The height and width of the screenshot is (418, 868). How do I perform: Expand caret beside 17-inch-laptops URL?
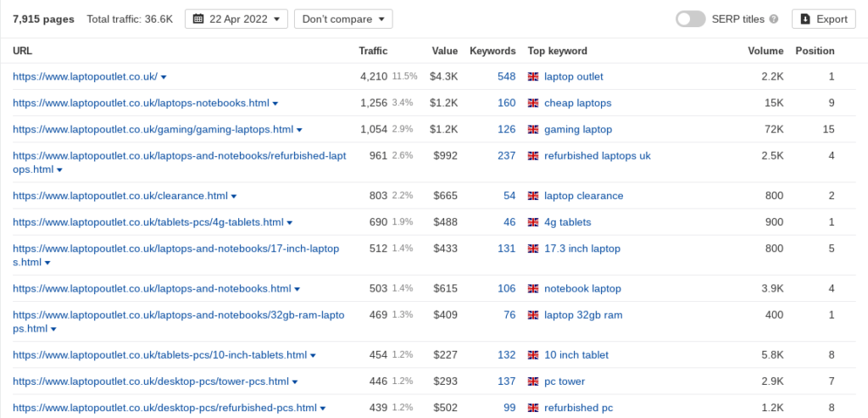(47, 263)
